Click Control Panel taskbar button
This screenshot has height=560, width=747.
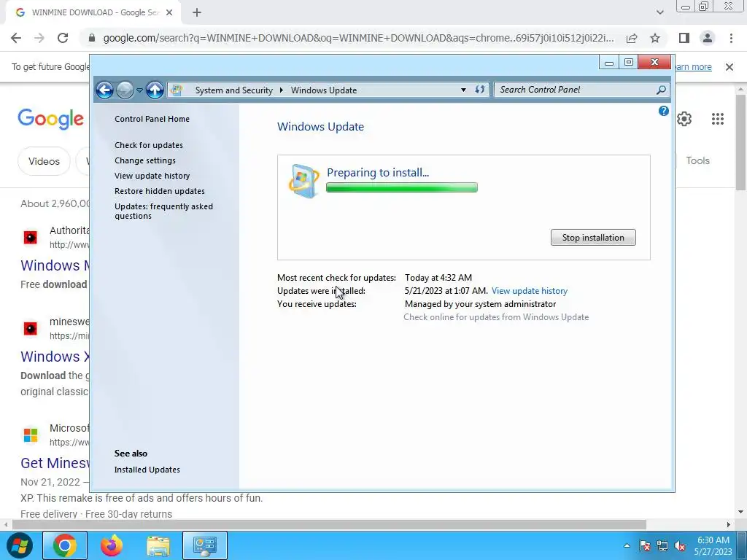click(205, 545)
